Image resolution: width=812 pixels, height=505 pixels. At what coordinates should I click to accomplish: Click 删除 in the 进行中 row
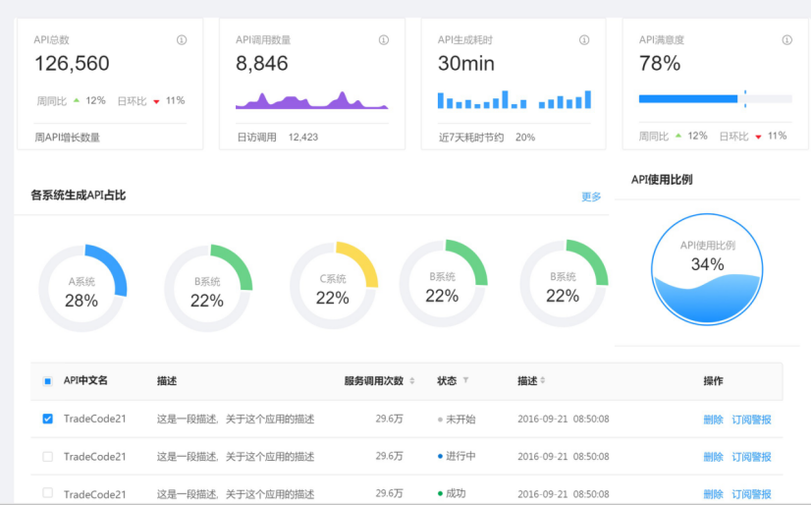pos(713,457)
